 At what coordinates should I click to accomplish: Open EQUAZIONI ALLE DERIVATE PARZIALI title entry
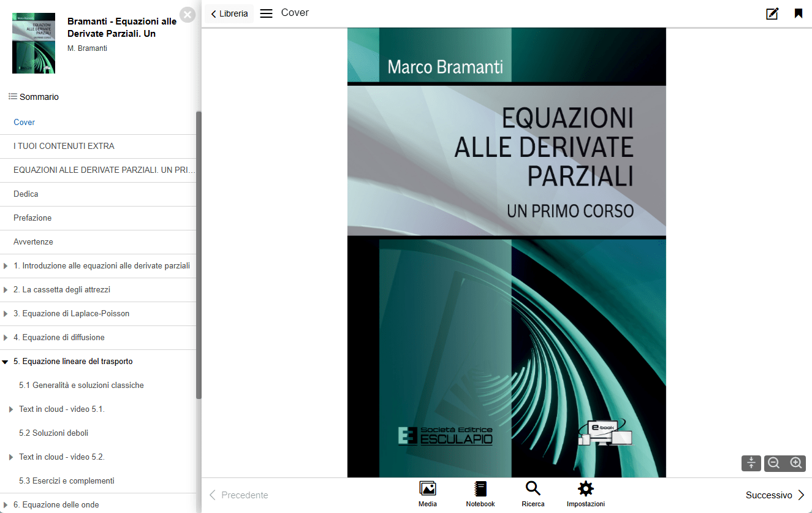(x=98, y=170)
